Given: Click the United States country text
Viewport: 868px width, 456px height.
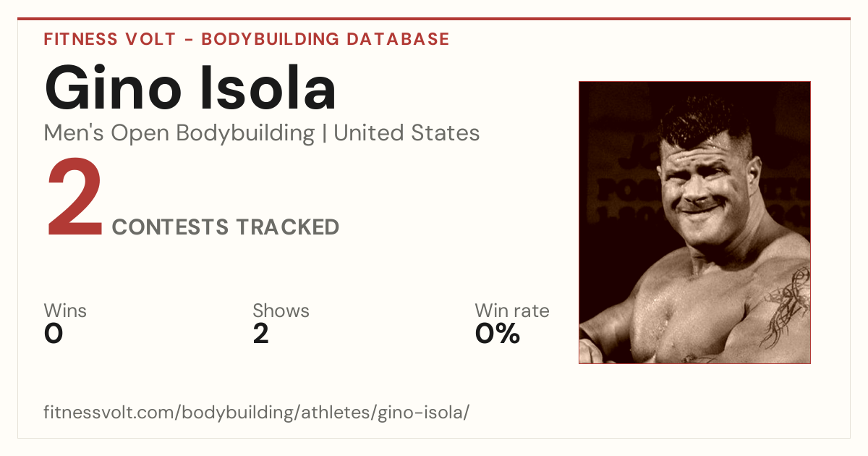Looking at the screenshot, I should 407,133.
